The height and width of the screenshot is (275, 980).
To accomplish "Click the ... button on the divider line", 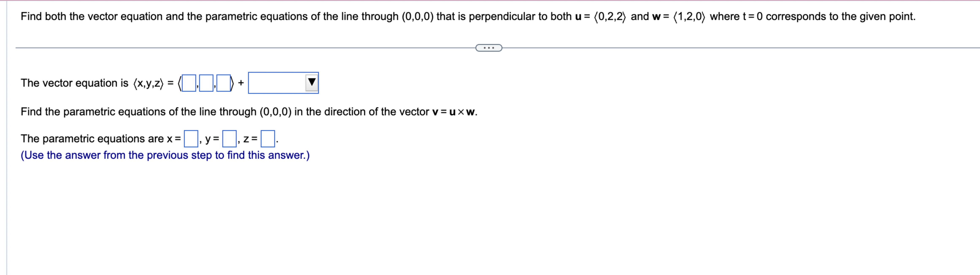I will pos(489,47).
